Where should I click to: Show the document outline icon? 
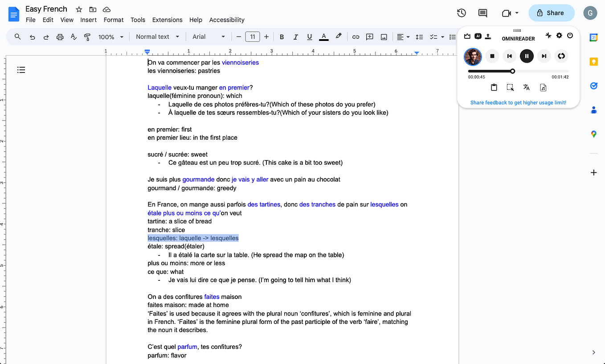coord(21,70)
